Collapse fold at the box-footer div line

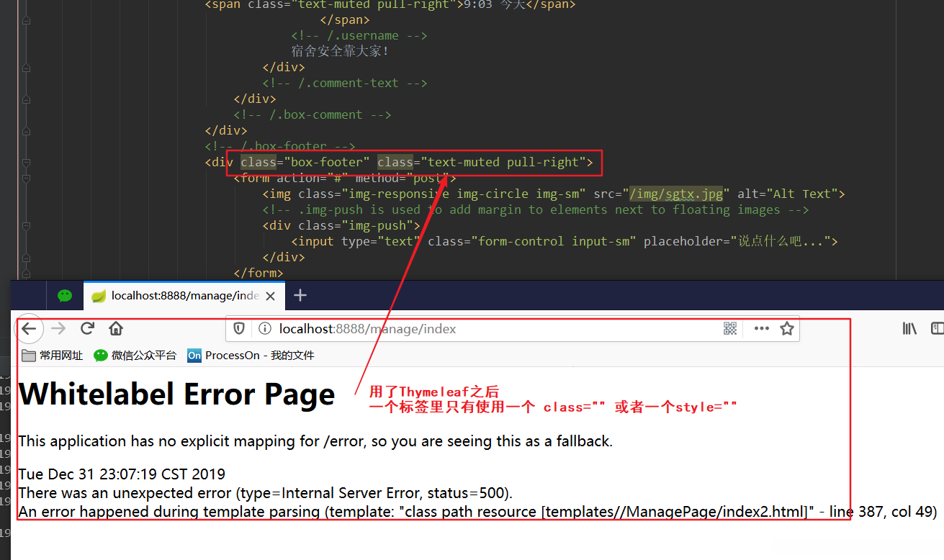(27, 163)
